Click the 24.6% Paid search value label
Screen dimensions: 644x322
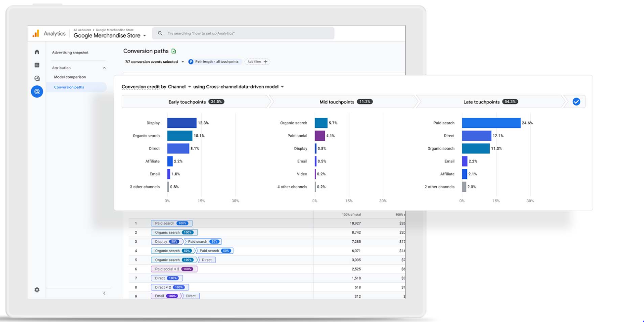coord(527,123)
